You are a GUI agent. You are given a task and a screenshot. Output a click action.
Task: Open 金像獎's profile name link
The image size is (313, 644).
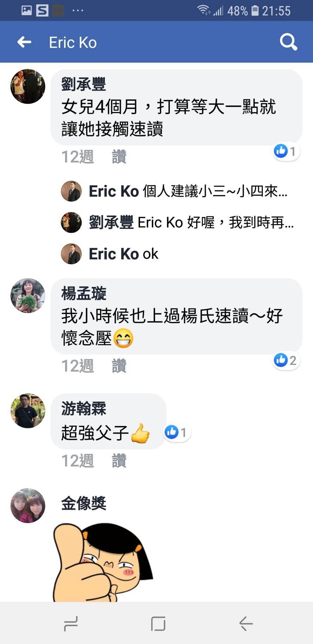click(x=84, y=504)
